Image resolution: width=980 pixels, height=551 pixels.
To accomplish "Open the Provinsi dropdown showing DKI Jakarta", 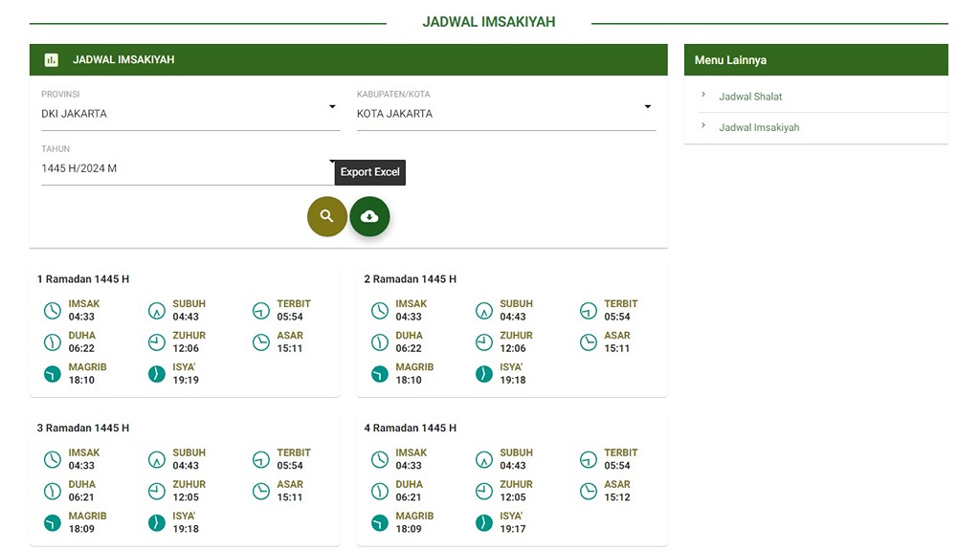I will click(x=189, y=113).
